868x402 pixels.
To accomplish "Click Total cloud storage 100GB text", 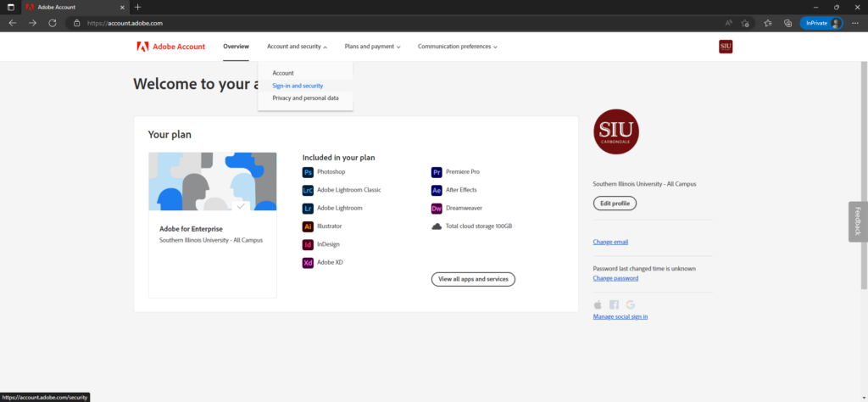I will pos(479,226).
